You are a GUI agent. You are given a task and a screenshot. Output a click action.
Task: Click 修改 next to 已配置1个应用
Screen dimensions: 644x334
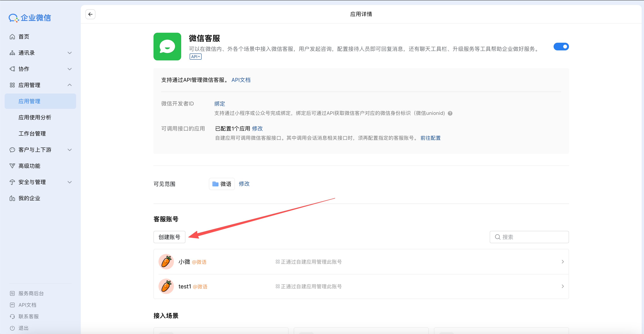(257, 129)
